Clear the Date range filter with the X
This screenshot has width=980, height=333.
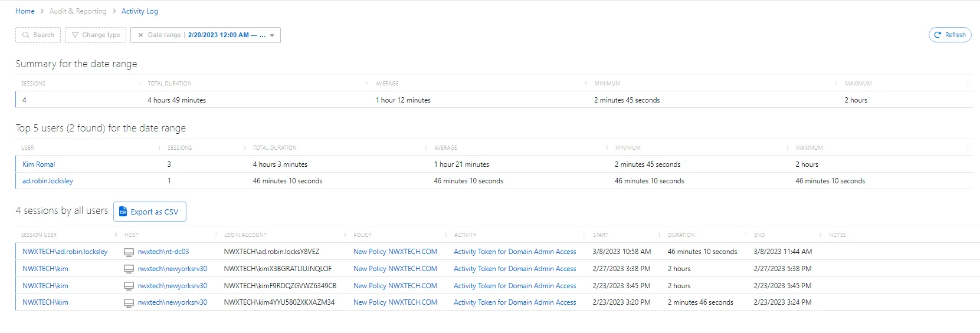coord(140,35)
